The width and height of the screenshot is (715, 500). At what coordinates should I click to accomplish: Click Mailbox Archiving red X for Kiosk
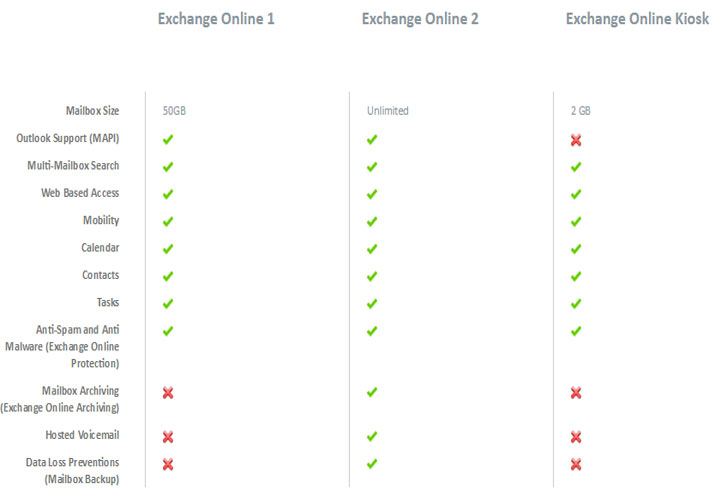[x=576, y=393]
